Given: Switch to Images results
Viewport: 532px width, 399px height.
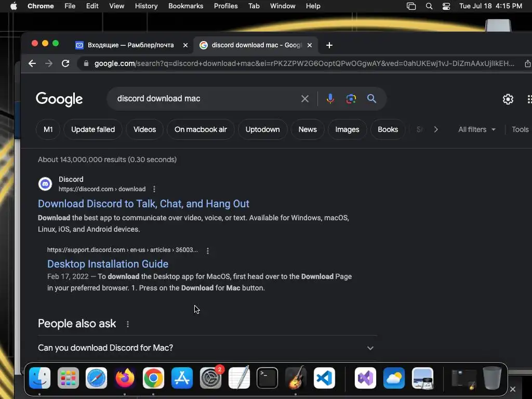Looking at the screenshot, I should (347, 129).
